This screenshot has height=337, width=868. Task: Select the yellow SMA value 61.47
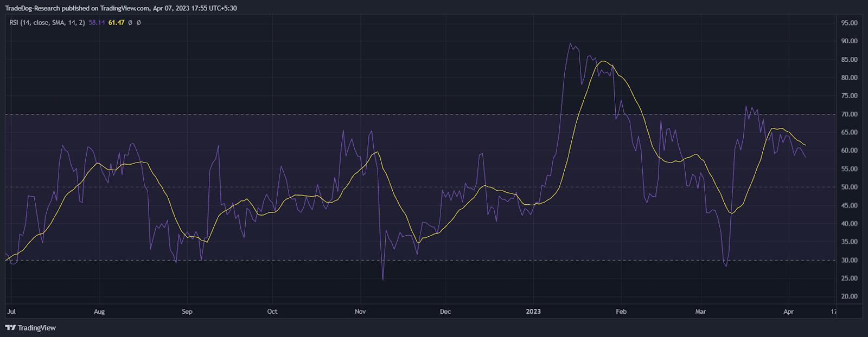point(117,23)
